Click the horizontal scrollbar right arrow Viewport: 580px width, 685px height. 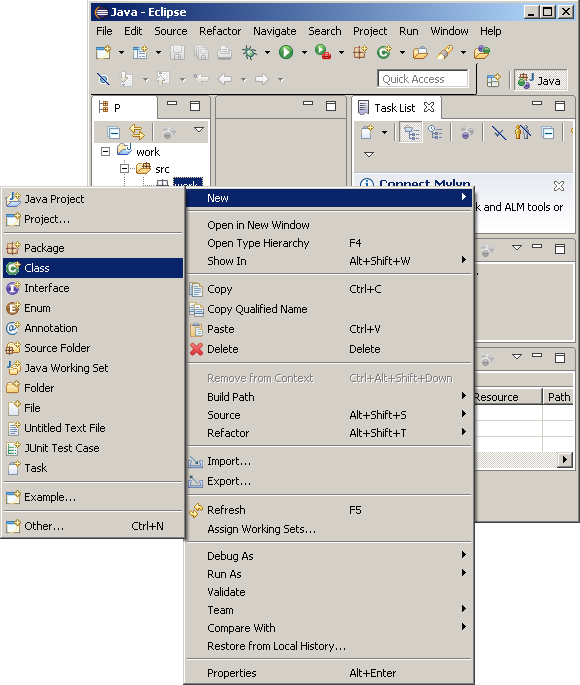(x=565, y=460)
